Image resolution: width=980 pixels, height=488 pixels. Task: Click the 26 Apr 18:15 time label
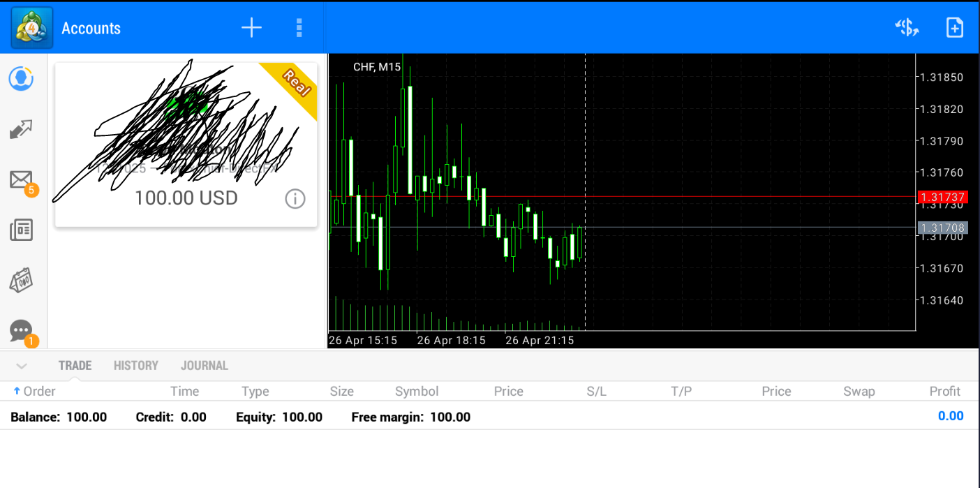[x=451, y=340]
